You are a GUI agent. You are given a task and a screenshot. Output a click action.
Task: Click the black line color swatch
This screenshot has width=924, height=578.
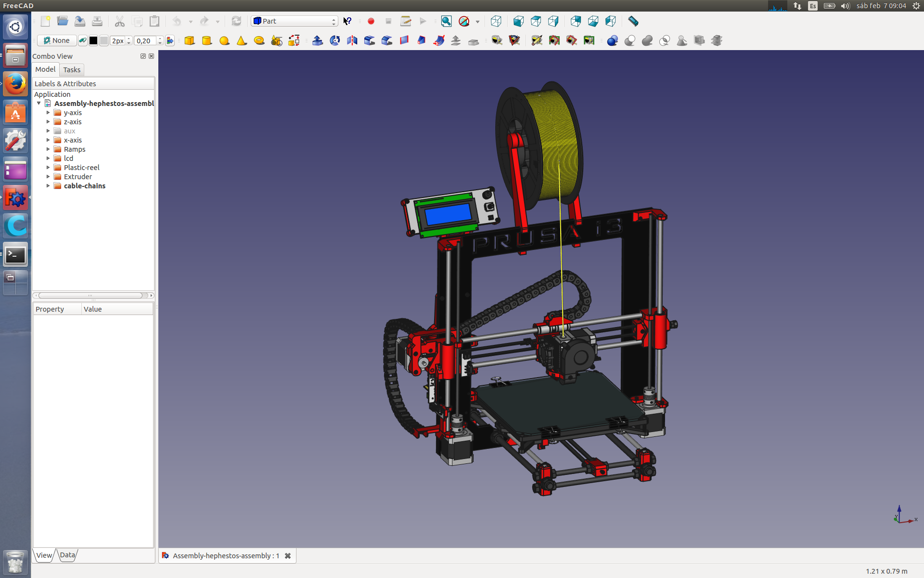click(93, 41)
